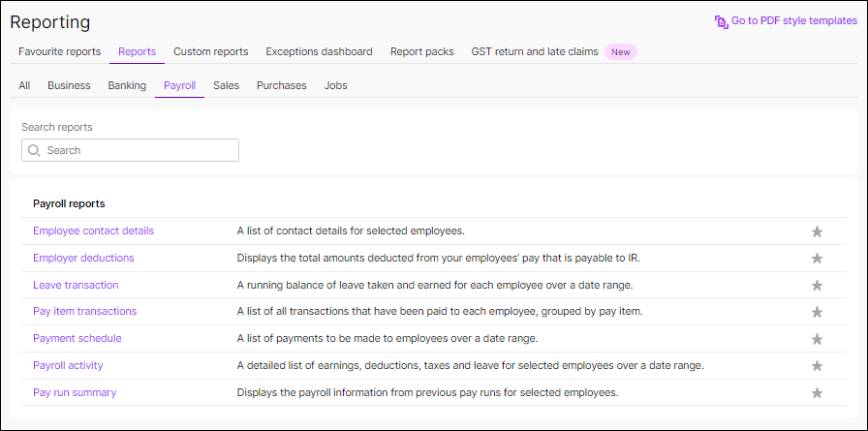Screen dimensions: 868x431
Task: Mark Leave transaction report as favourite
Action: pyautogui.click(x=817, y=286)
